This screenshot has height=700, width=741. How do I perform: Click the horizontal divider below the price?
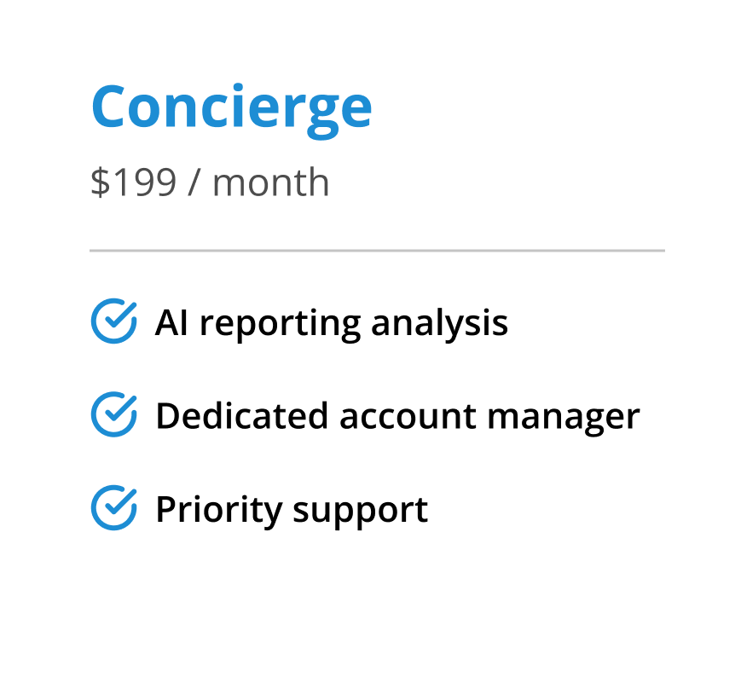(x=377, y=251)
